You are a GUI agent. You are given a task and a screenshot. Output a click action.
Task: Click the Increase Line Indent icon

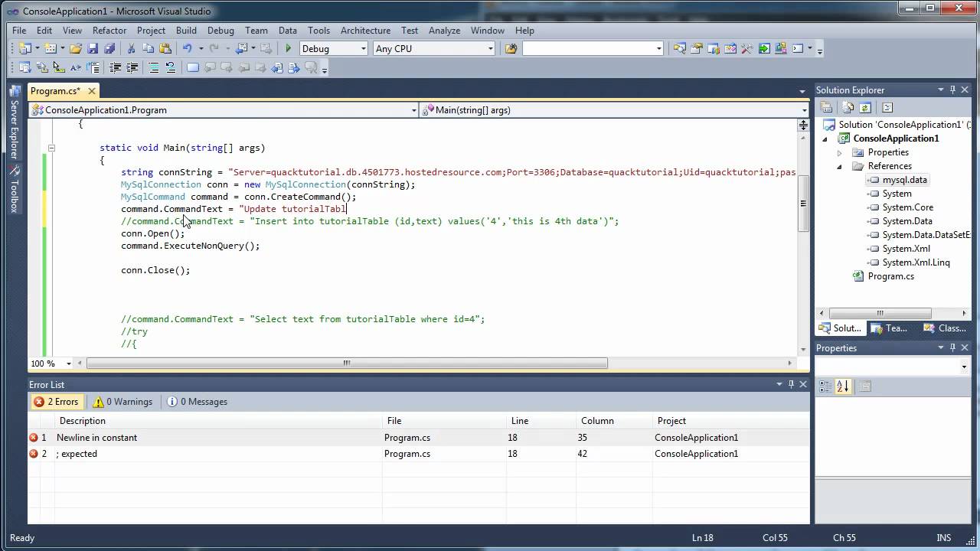[132, 67]
